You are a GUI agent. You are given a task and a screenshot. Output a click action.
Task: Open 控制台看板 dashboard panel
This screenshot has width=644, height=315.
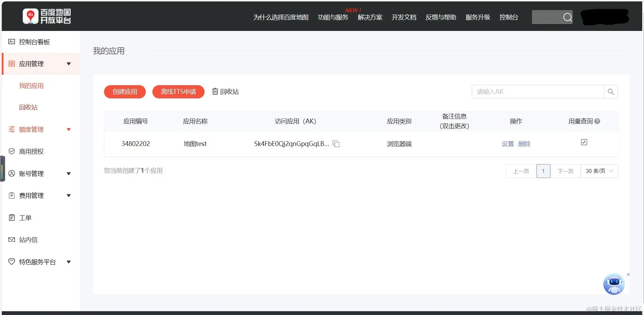coord(34,42)
